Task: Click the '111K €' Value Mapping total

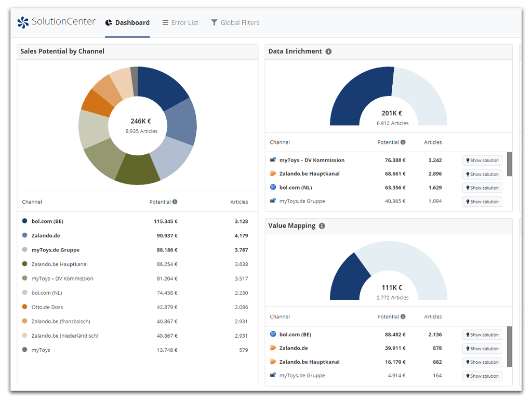Action: point(392,288)
